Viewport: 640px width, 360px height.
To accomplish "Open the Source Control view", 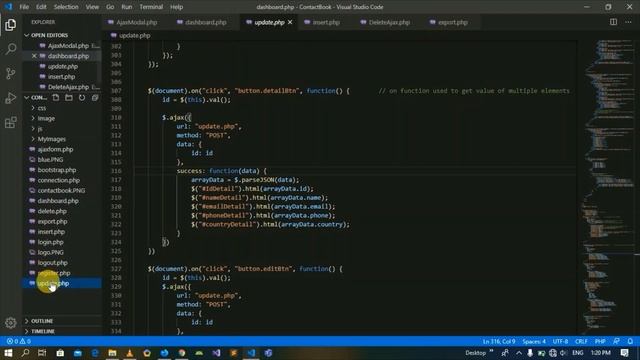I will [11, 73].
